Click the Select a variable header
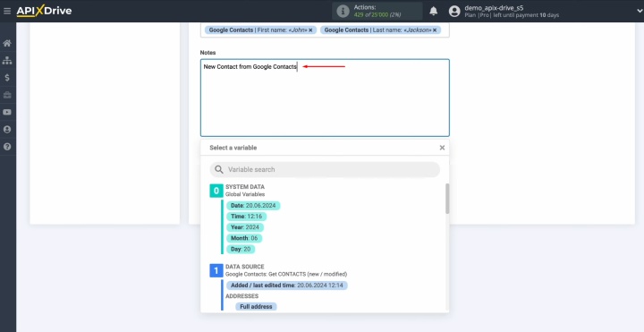The height and width of the screenshot is (332, 644). (233, 148)
